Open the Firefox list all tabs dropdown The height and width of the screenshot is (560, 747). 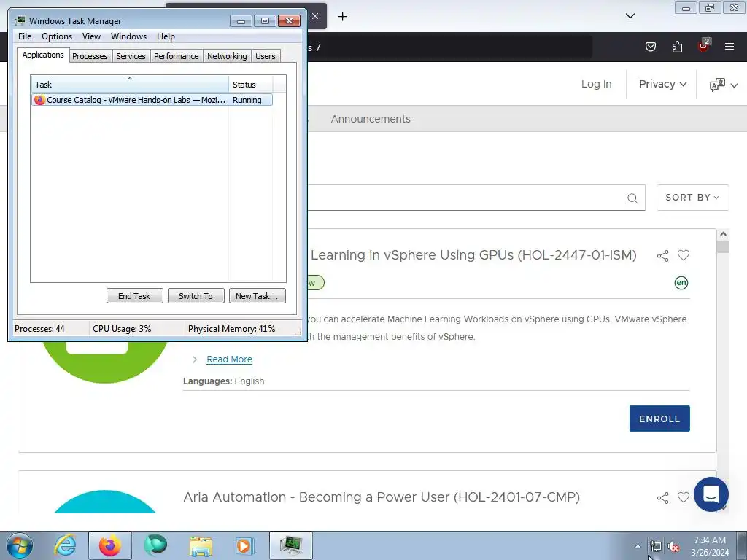(630, 16)
